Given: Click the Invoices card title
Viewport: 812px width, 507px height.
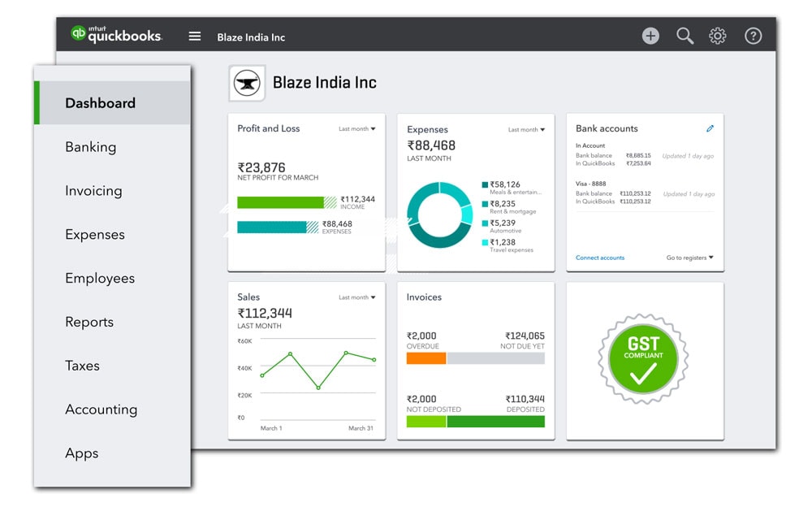Looking at the screenshot, I should pos(424,297).
